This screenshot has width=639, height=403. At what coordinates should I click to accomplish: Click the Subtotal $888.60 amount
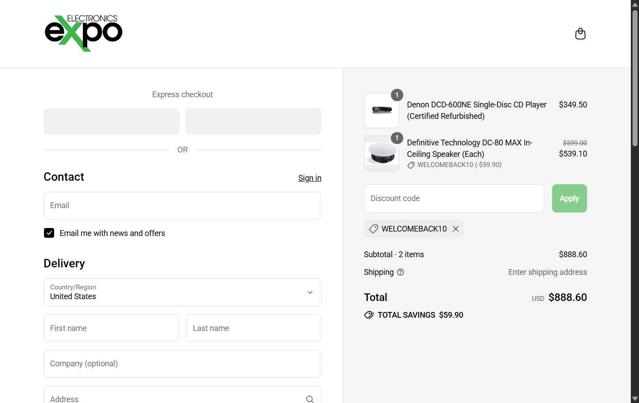pyautogui.click(x=573, y=254)
